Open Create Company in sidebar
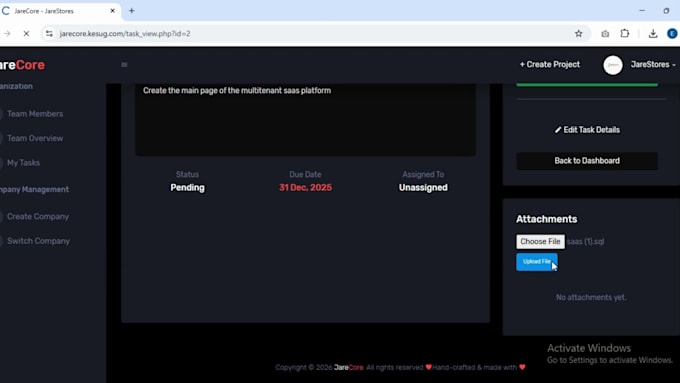The height and width of the screenshot is (383, 680). pos(38,216)
